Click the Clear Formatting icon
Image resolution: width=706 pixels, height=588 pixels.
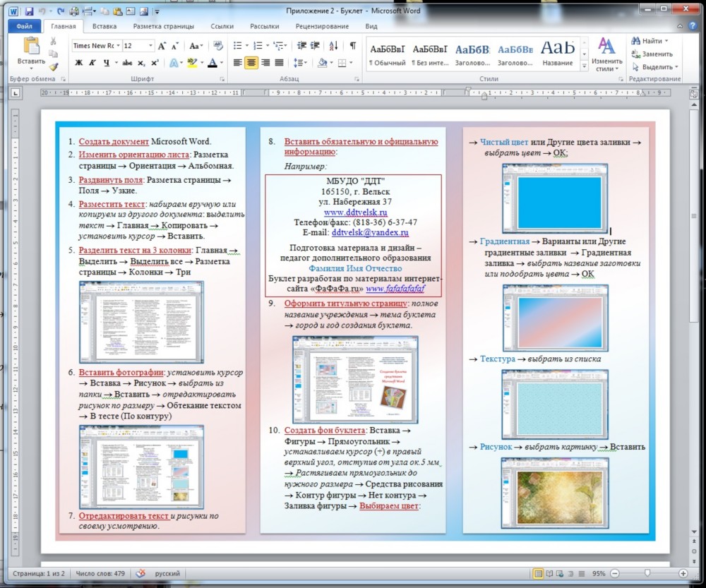click(x=217, y=46)
